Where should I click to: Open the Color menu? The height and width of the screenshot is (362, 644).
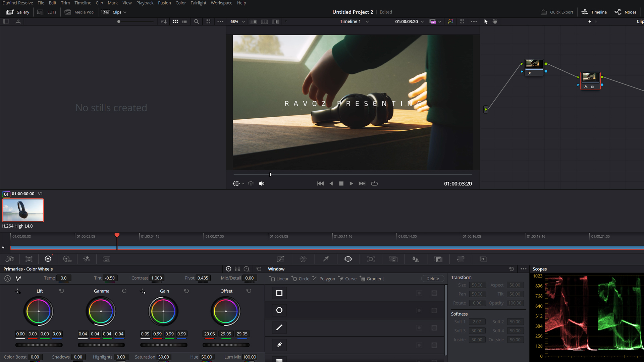pos(180,3)
